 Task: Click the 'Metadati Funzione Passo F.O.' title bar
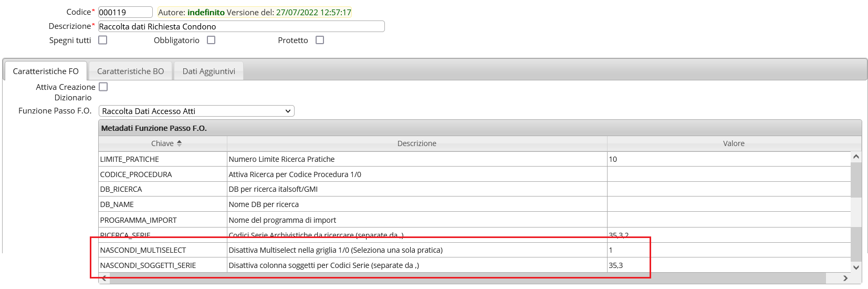click(x=480, y=128)
